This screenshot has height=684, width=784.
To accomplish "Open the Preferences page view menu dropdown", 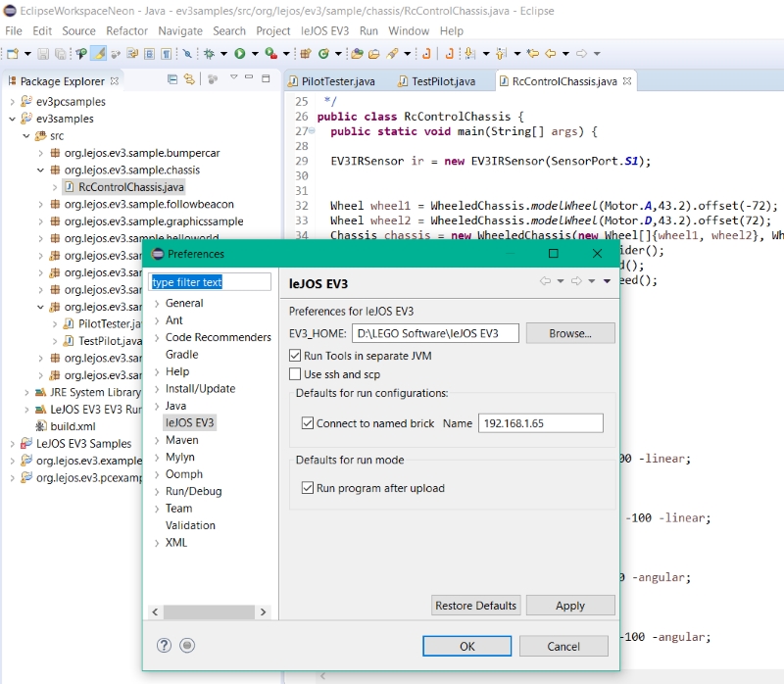I will [x=607, y=281].
